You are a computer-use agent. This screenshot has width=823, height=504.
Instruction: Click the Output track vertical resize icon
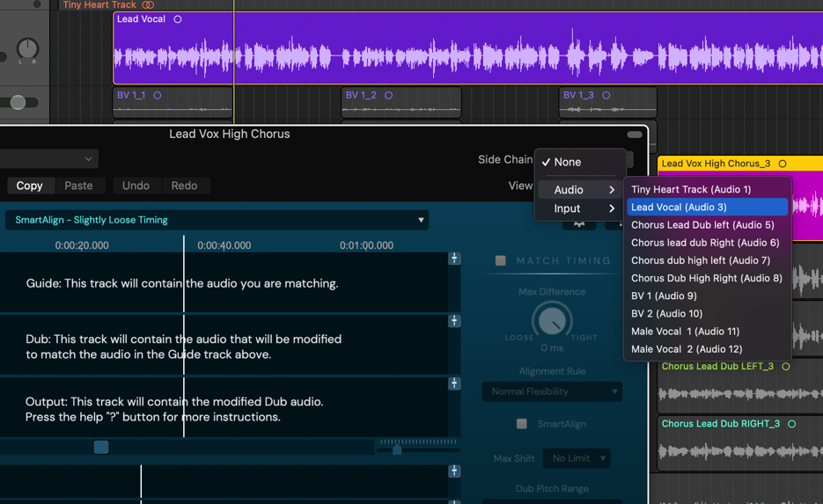[454, 383]
